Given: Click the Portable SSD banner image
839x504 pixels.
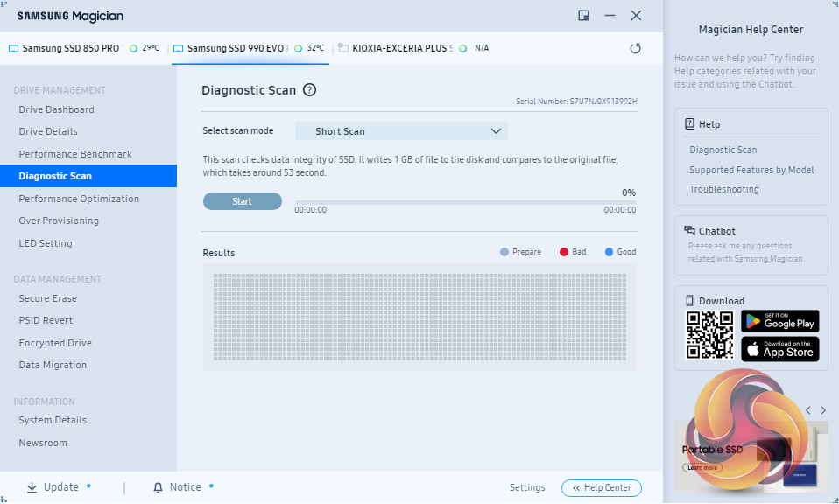Looking at the screenshot, I should point(751,457).
